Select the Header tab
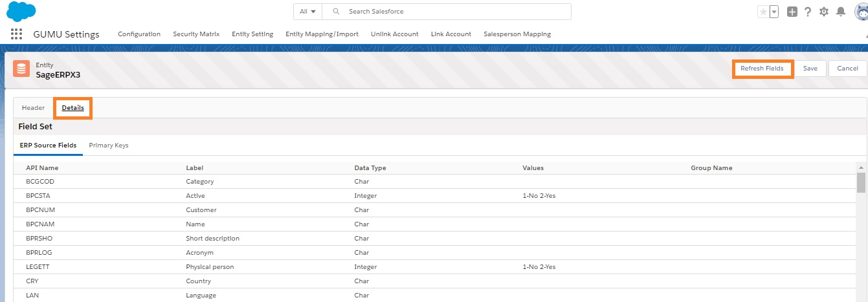 33,108
